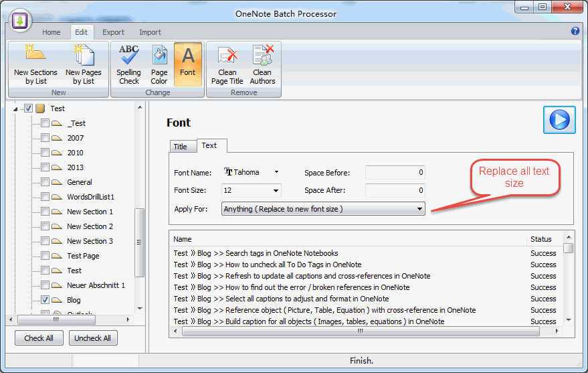Uncheck the Blog section checkbox

(x=45, y=300)
